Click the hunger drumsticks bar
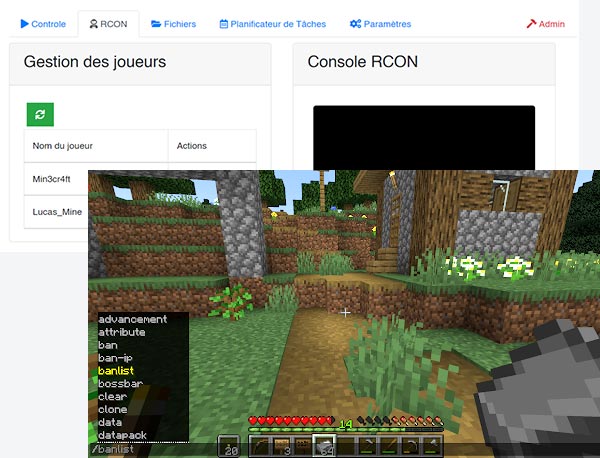The height and width of the screenshot is (458, 600). click(400, 421)
